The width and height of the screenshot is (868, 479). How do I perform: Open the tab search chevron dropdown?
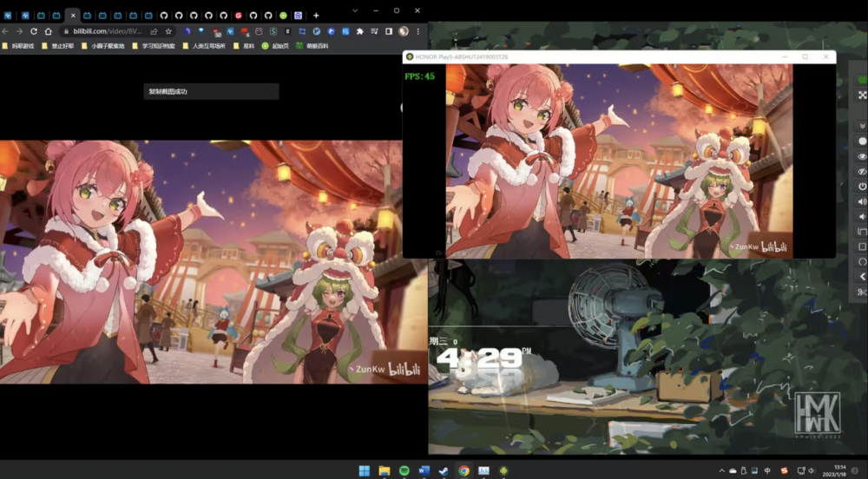pyautogui.click(x=355, y=10)
